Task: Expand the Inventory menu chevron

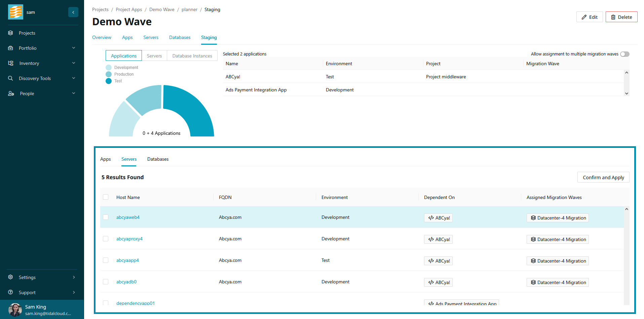Action: coord(74,63)
